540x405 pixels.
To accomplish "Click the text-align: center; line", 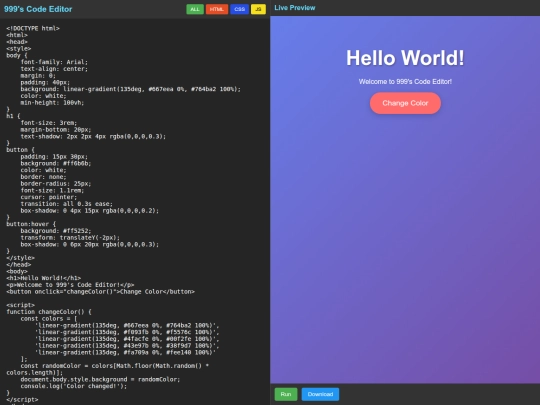I will point(54,69).
